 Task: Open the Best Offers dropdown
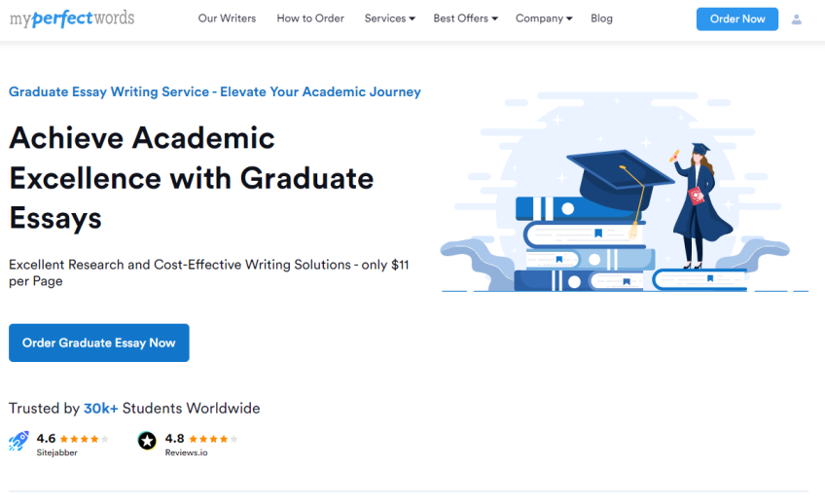click(465, 18)
